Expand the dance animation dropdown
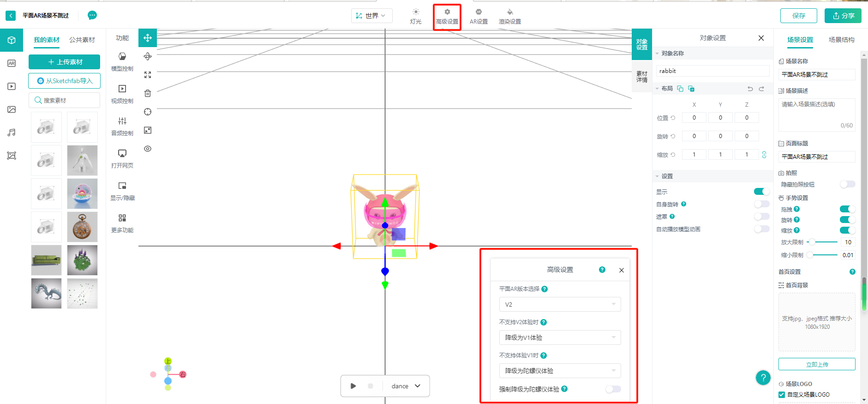This screenshot has width=868, height=404. coord(406,386)
